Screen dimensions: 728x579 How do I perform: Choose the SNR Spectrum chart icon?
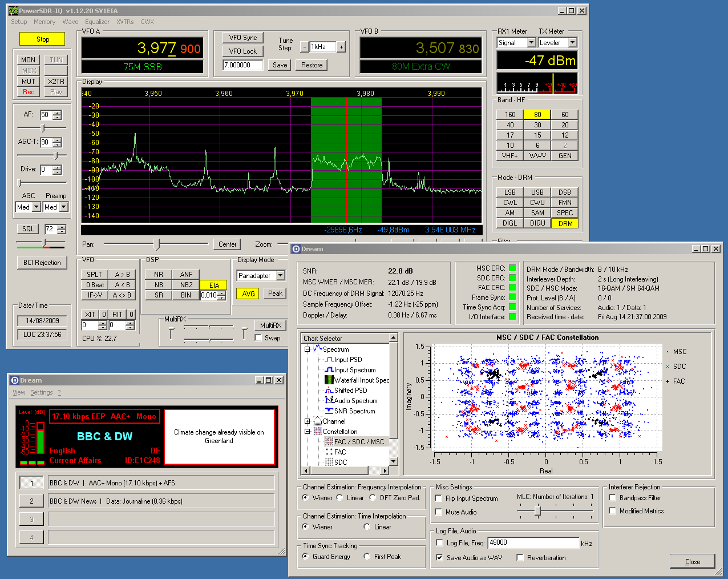329,411
